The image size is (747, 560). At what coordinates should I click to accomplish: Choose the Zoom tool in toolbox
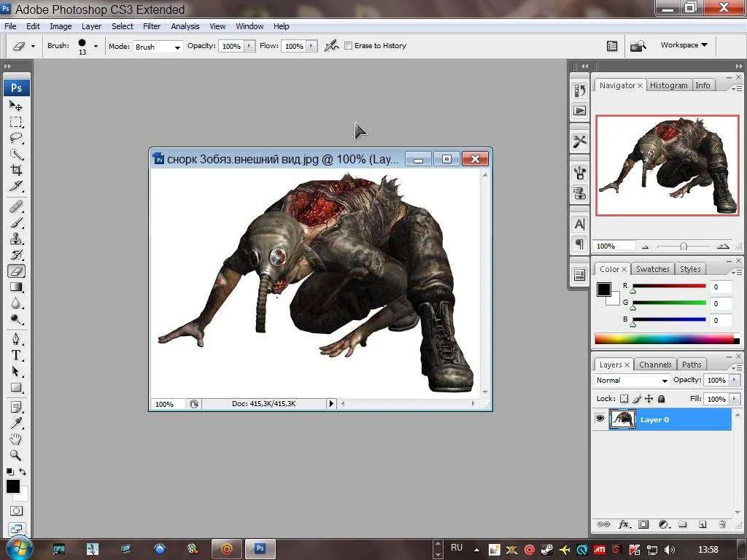[16, 455]
